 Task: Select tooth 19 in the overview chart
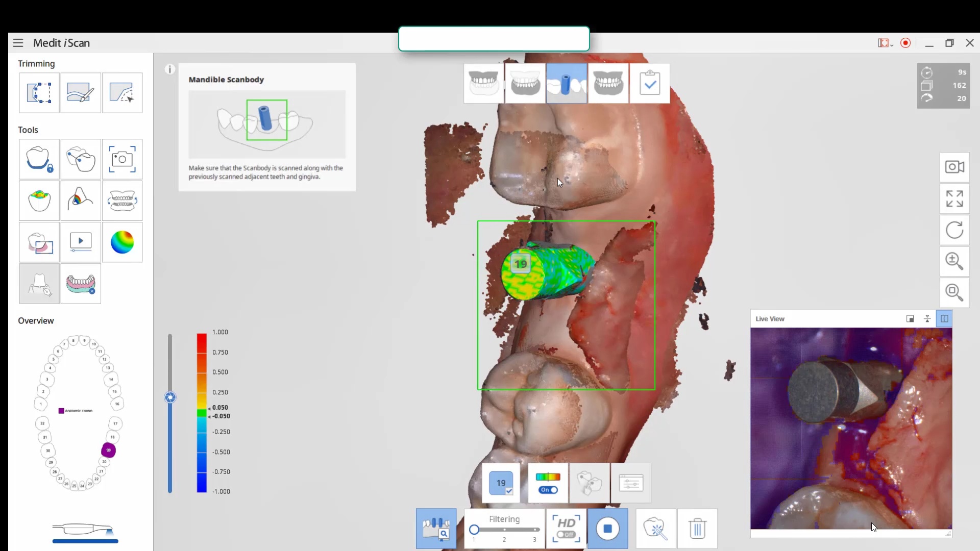point(108,450)
